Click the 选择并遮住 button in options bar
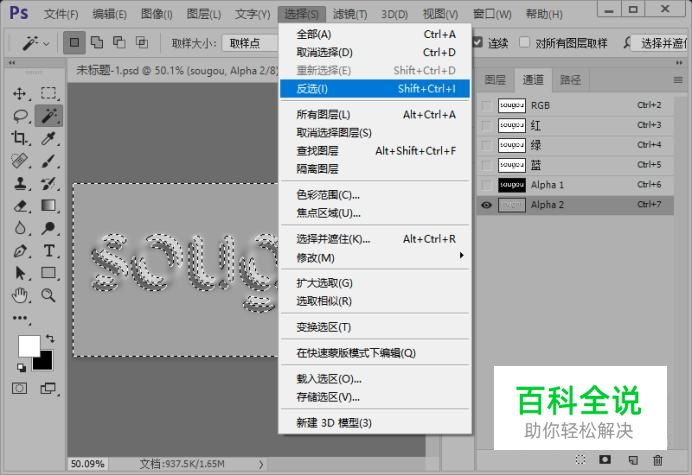Image resolution: width=692 pixels, height=475 pixels. pyautogui.click(x=661, y=43)
